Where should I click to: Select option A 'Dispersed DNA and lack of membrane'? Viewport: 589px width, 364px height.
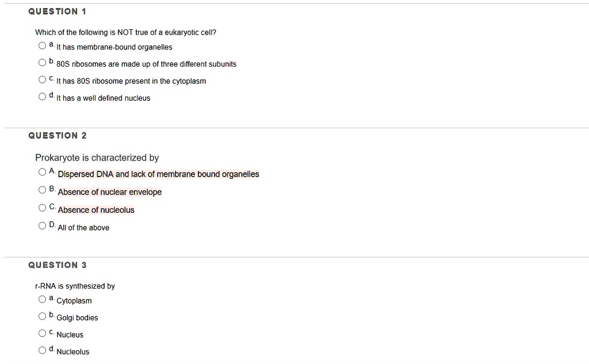pyautogui.click(x=42, y=172)
